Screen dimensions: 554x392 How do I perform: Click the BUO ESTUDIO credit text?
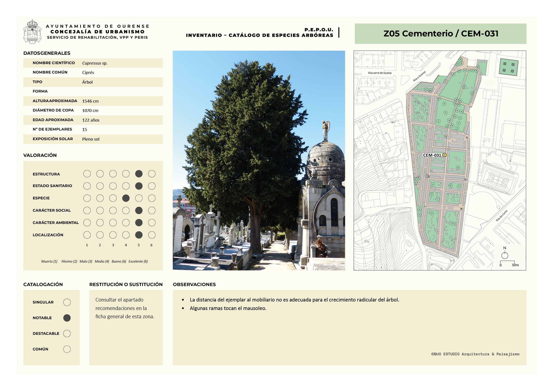click(x=475, y=354)
